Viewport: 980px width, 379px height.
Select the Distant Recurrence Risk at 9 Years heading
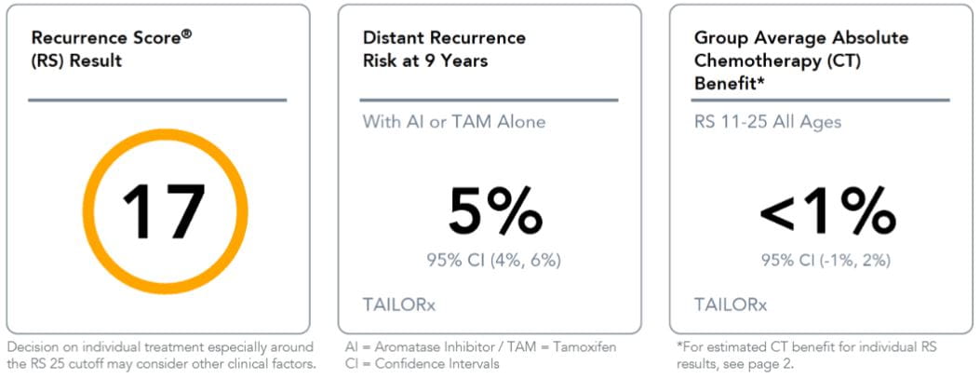pyautogui.click(x=444, y=49)
